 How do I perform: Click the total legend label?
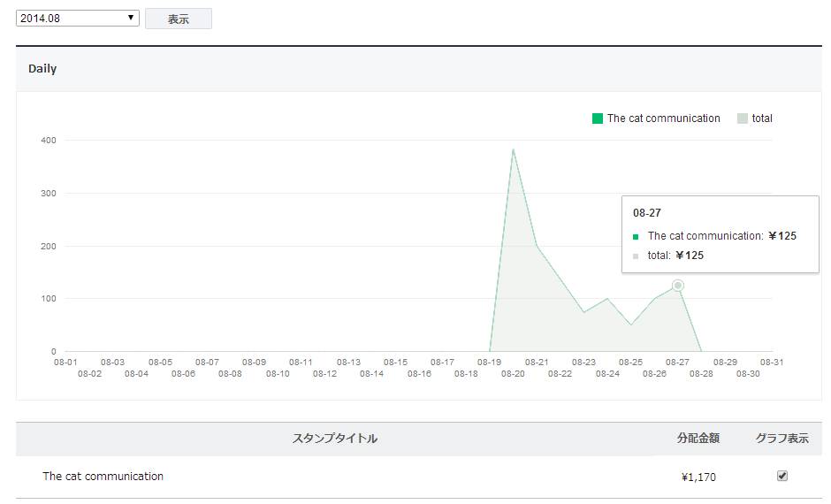pyautogui.click(x=762, y=118)
